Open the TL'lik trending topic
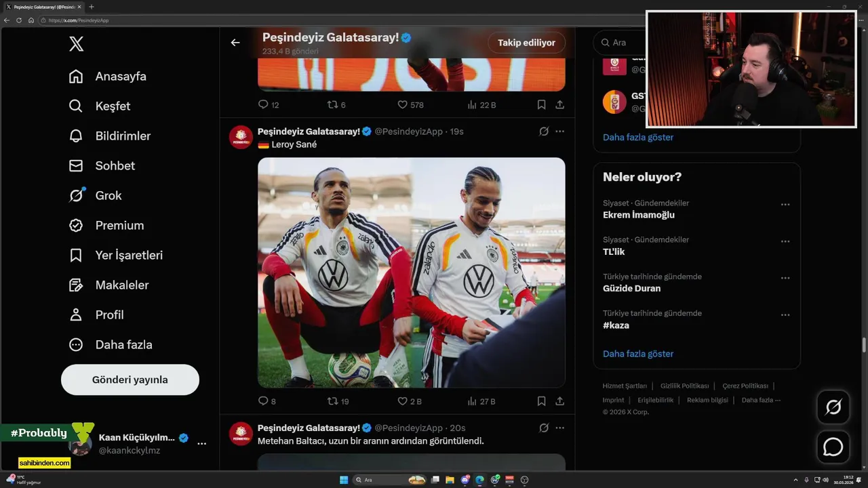The image size is (868, 488). [614, 251]
